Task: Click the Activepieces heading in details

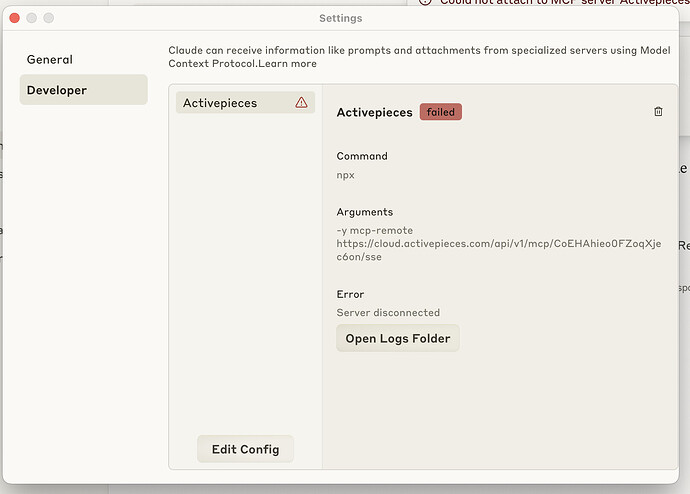Action: point(374,112)
